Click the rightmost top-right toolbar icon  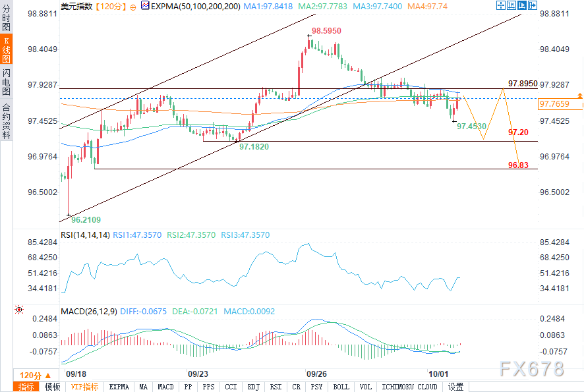(x=534, y=6)
